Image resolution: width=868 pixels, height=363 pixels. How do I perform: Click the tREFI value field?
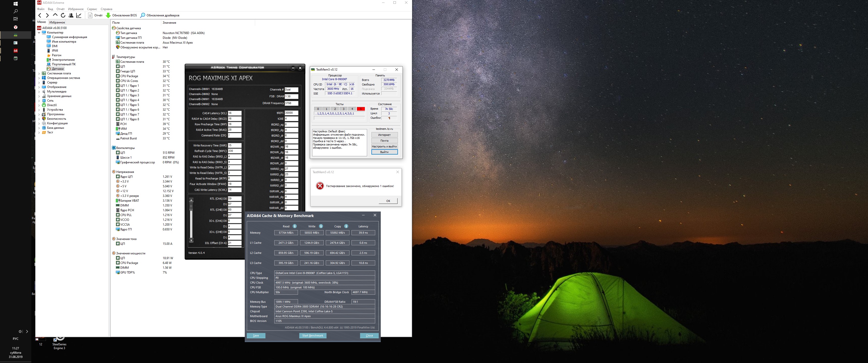(x=291, y=113)
